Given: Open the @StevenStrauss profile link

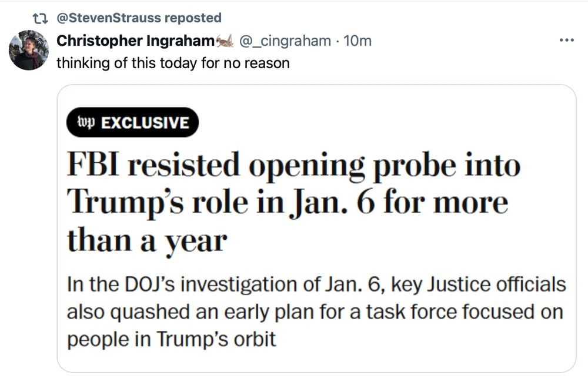Looking at the screenshot, I should pyautogui.click(x=108, y=18).
